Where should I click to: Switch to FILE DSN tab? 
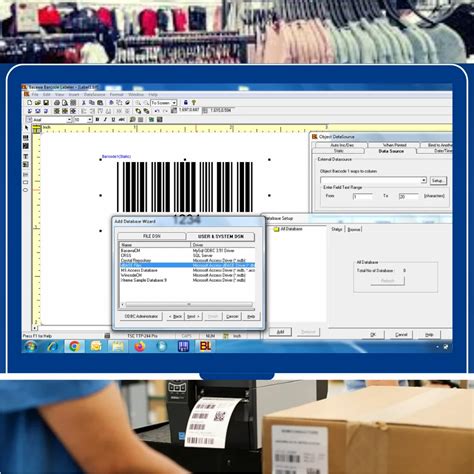pyautogui.click(x=152, y=236)
